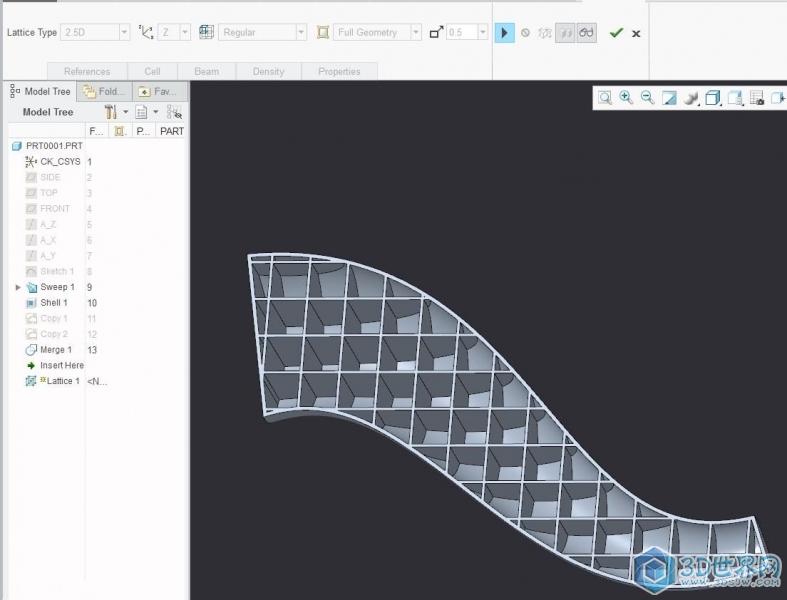Image resolution: width=787 pixels, height=600 pixels.
Task: Click the tree Settings hammer icon
Action: pos(110,112)
